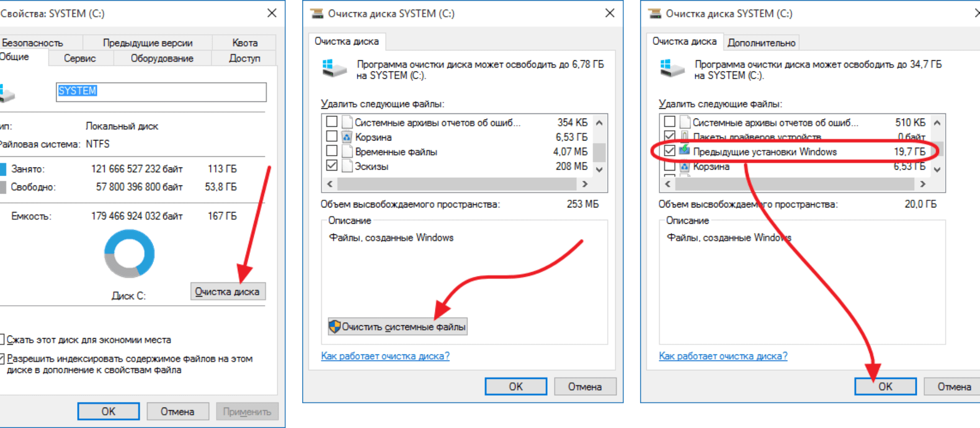Click Отмена in the 6,78 ГБ cleanup window
The width and height of the screenshot is (980, 428).
585,387
